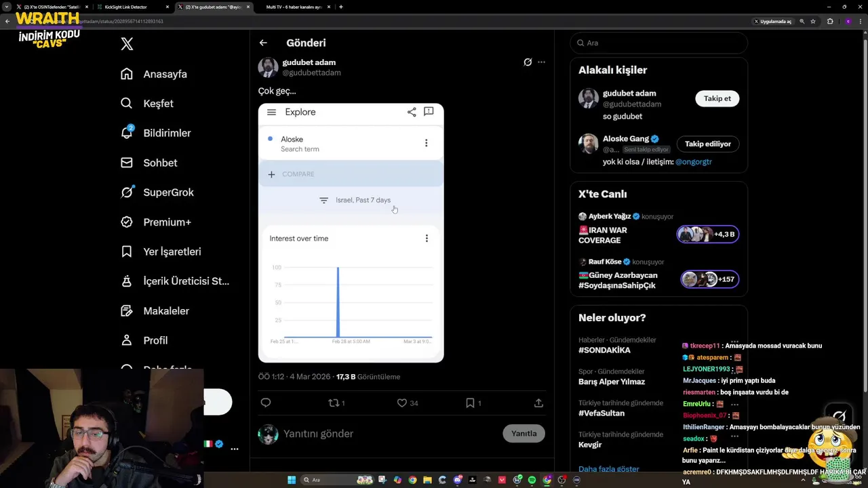This screenshot has width=868, height=488.
Task: Click the Ara search box on X
Action: click(x=658, y=43)
